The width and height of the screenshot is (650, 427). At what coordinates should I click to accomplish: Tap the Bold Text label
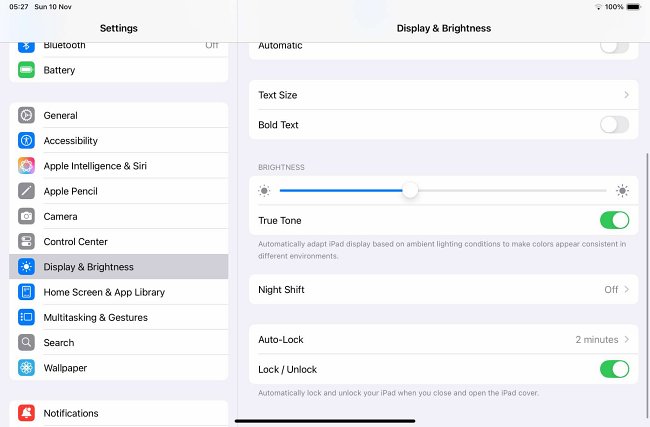tap(278, 125)
